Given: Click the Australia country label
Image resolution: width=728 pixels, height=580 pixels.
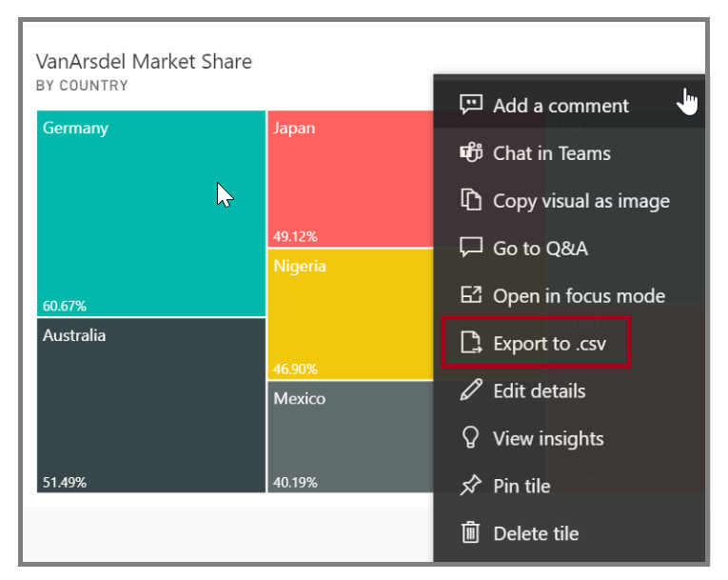Looking at the screenshot, I should coord(74,335).
